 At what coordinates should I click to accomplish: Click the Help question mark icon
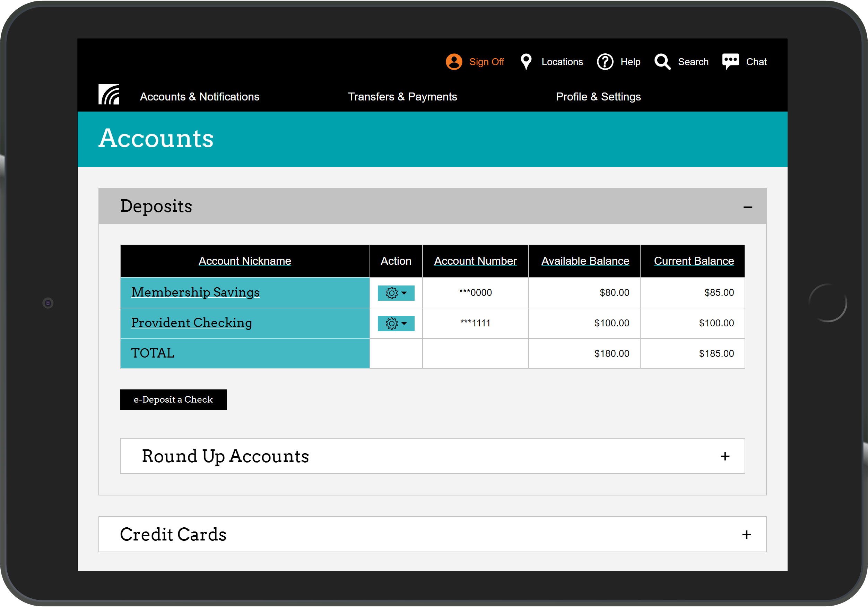(x=605, y=62)
